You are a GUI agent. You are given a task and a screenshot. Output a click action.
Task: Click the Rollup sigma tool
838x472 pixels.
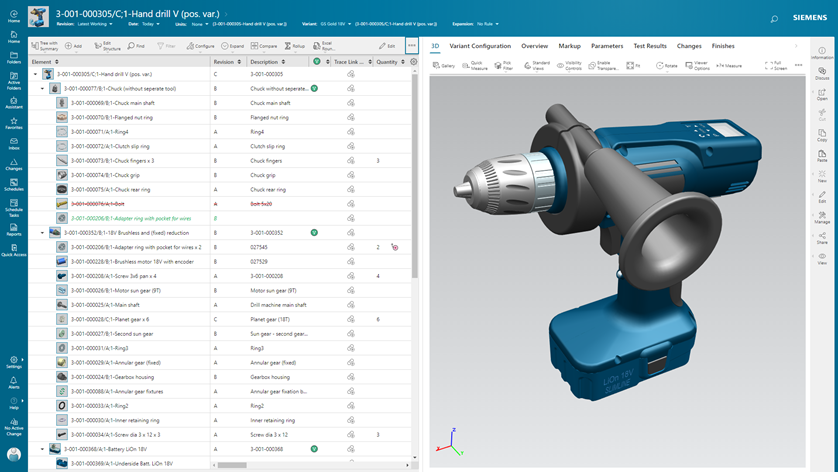(x=294, y=46)
